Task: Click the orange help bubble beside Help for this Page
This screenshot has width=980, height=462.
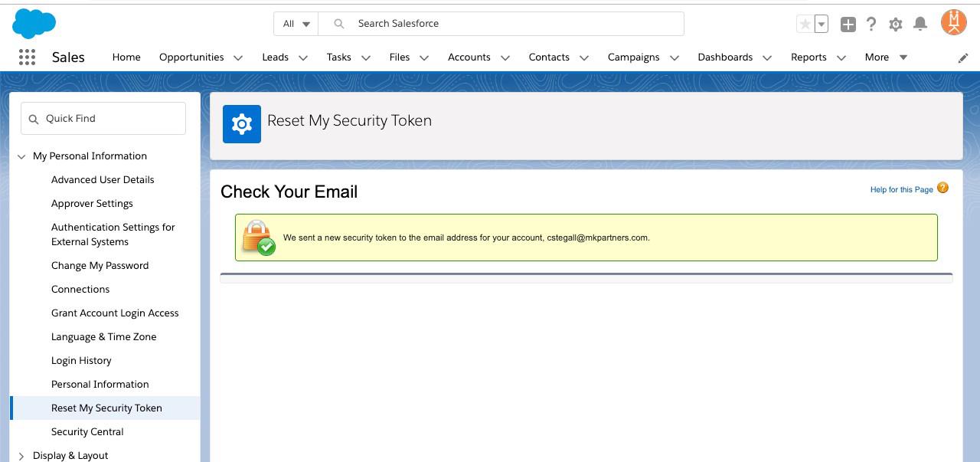Action: [x=942, y=187]
